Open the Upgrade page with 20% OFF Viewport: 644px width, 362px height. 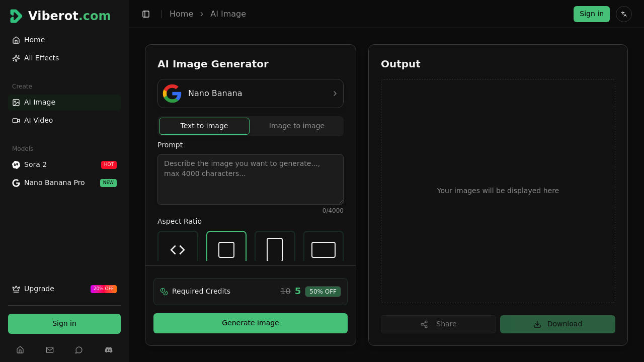pos(39,289)
